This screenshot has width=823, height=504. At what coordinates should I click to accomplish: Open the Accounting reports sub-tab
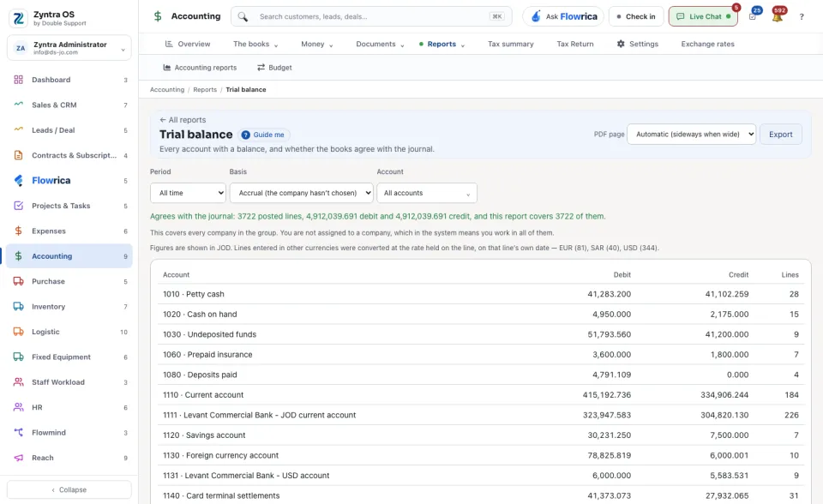pyautogui.click(x=200, y=68)
